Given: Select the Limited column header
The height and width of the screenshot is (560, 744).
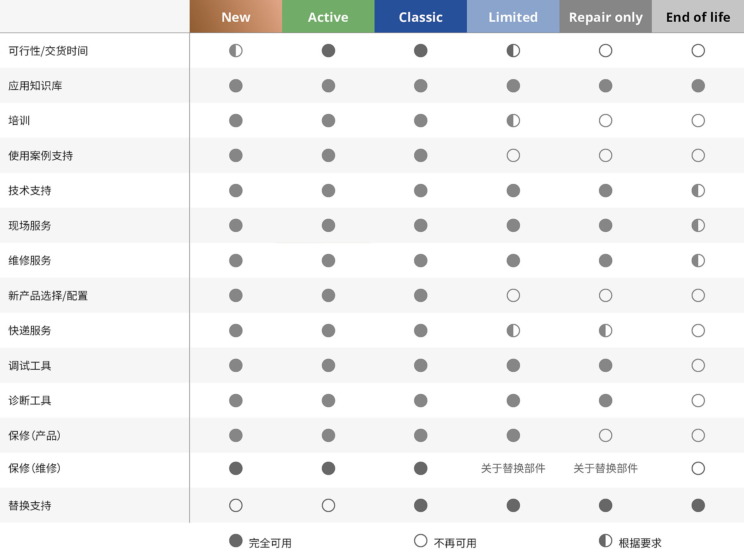Looking at the screenshot, I should tap(513, 17).
